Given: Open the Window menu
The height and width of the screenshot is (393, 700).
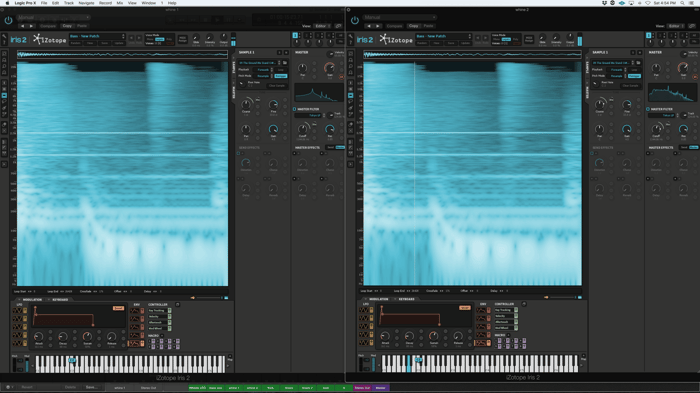Looking at the screenshot, I should coord(149,3).
